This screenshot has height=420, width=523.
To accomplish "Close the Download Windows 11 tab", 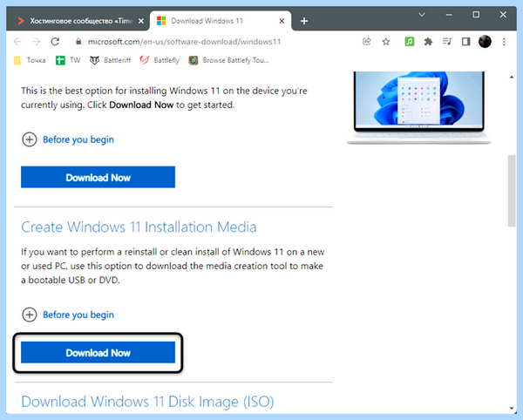I will coord(282,21).
